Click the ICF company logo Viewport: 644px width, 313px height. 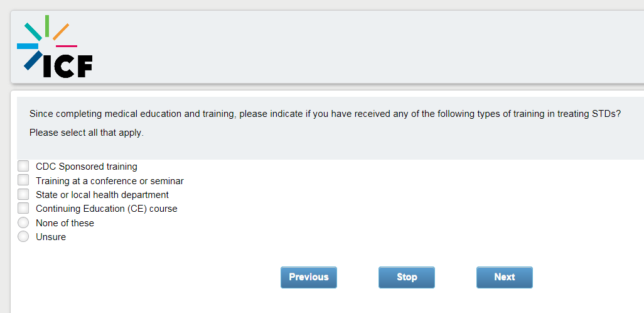pyautogui.click(x=55, y=47)
